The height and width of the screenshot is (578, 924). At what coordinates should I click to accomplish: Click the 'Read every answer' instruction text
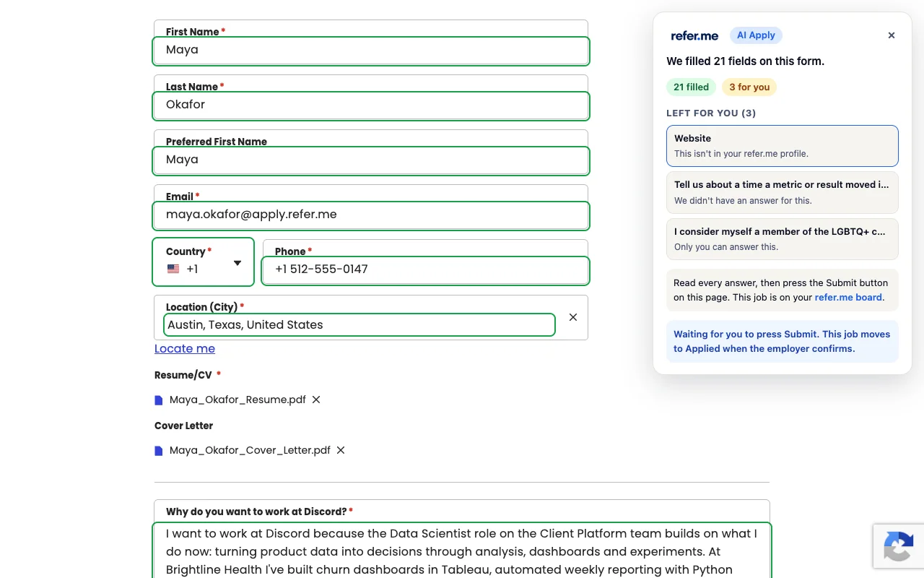783,290
